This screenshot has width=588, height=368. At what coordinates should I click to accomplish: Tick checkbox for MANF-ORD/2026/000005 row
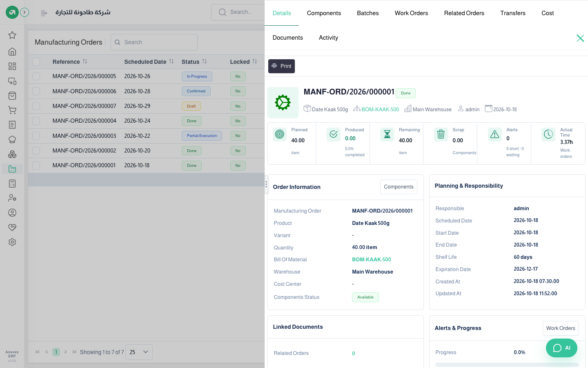click(36, 76)
